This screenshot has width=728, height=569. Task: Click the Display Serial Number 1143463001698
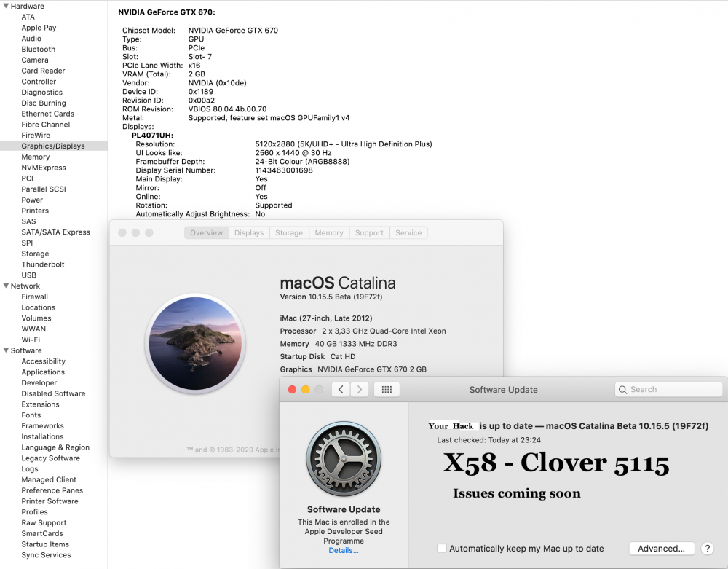tap(284, 170)
